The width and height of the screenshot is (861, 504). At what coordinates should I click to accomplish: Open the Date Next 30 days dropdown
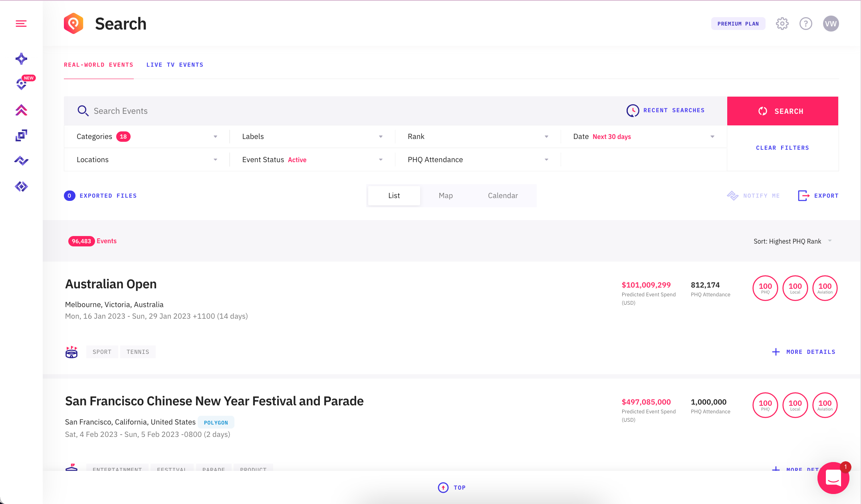click(643, 137)
